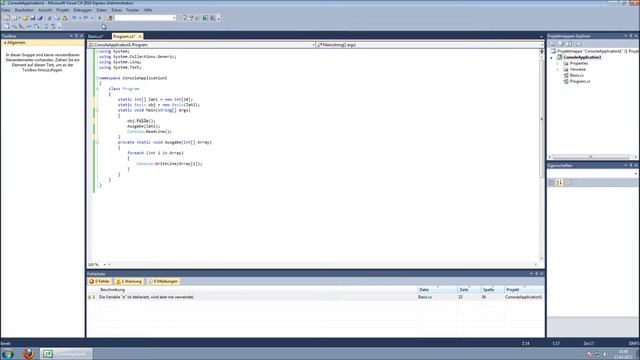Screen dimensions: 640x360
Task: Click the Save All toolbar icon
Action: [x=40, y=18]
